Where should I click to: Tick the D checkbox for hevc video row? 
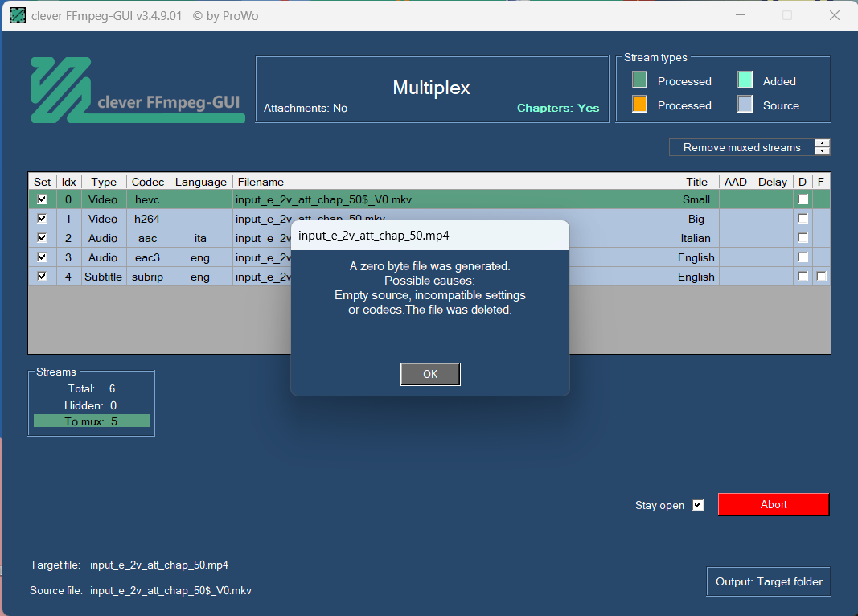point(803,199)
